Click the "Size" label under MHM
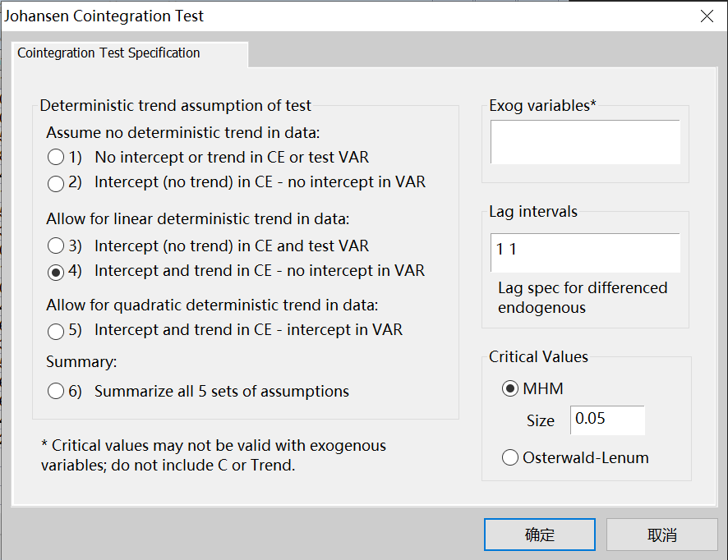The image size is (728, 560). pos(541,420)
